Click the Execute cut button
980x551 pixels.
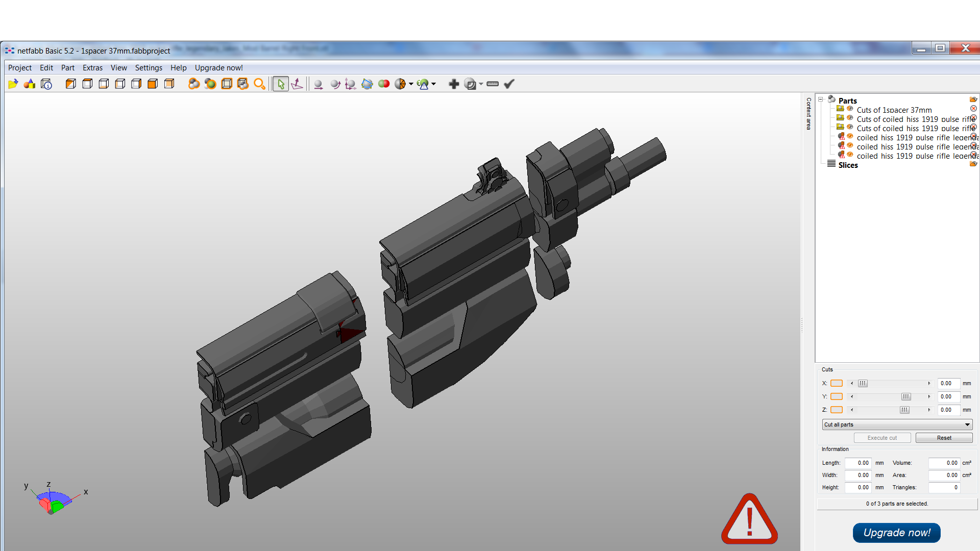point(882,438)
